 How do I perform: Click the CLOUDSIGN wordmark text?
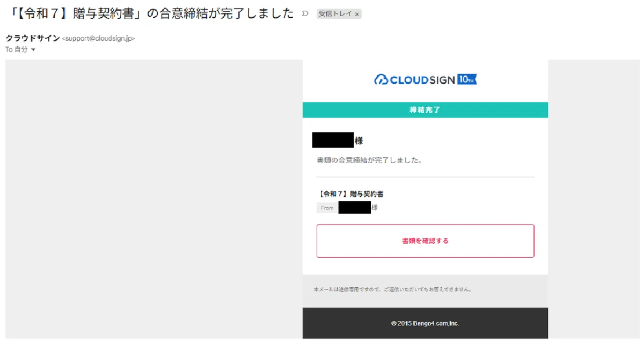(422, 80)
